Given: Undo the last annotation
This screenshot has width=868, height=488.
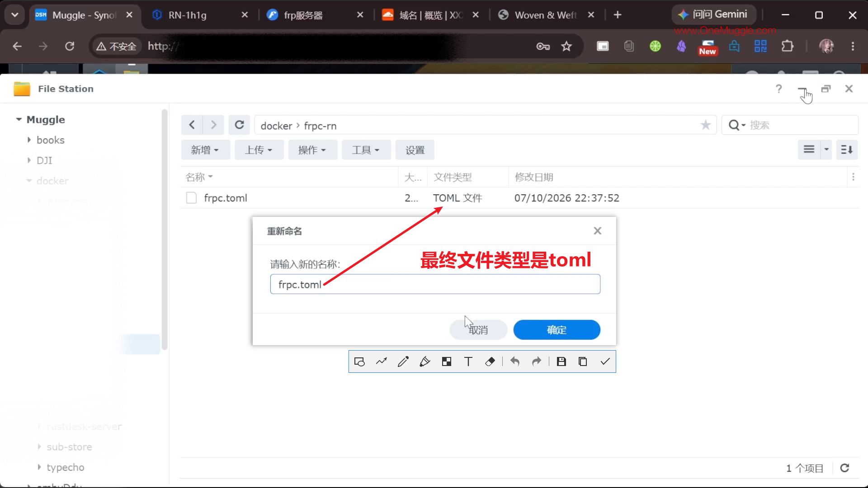Looking at the screenshot, I should point(515,361).
